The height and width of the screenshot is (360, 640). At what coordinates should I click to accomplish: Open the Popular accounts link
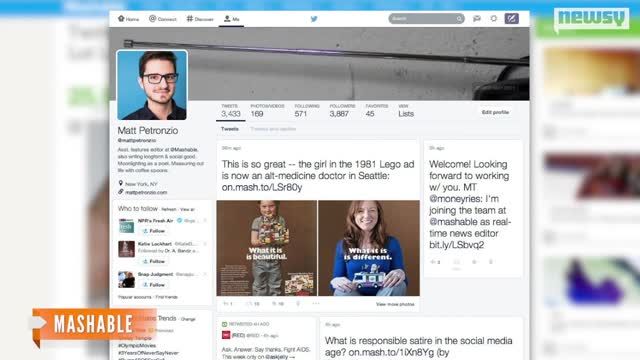[x=134, y=297]
